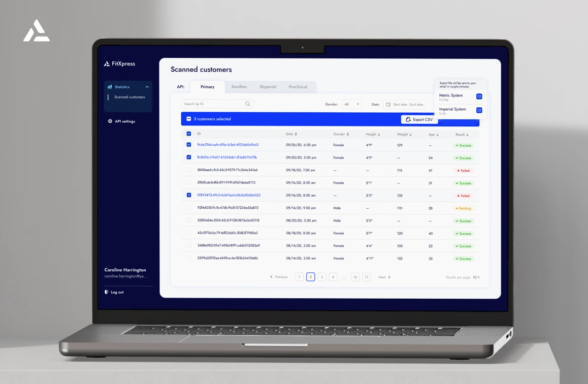
Task: Check the row with ID 5bf6bae6-cfc5
Action: 188,170
